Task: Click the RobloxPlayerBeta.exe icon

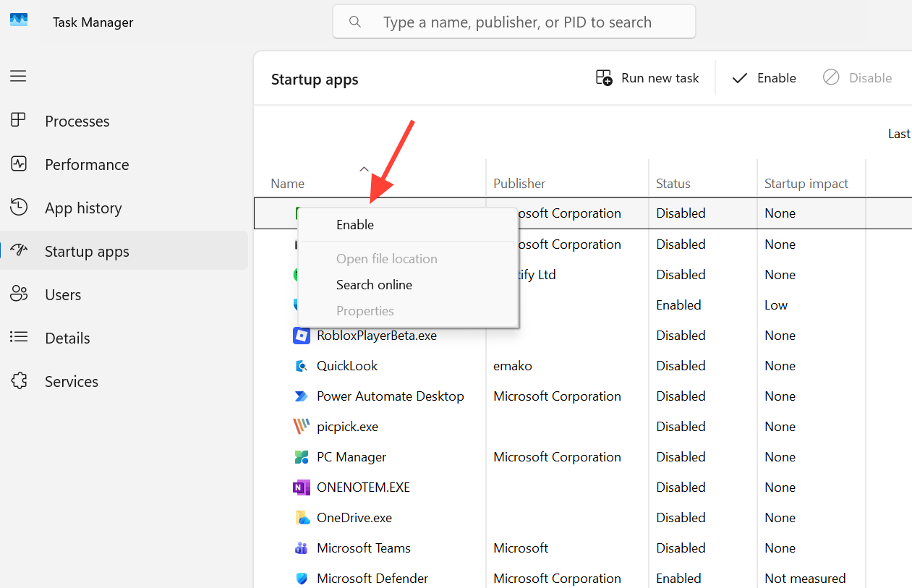Action: [302, 336]
